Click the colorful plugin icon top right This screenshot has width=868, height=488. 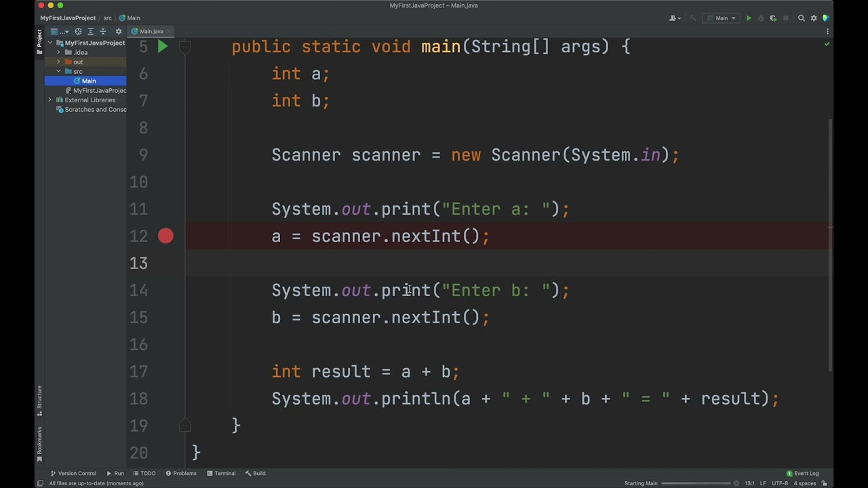[x=826, y=18]
